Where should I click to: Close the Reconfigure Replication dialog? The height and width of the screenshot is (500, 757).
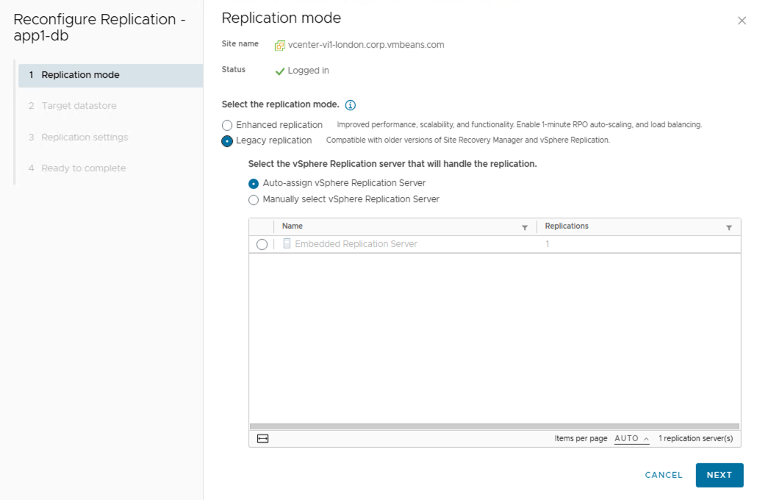[x=741, y=21]
